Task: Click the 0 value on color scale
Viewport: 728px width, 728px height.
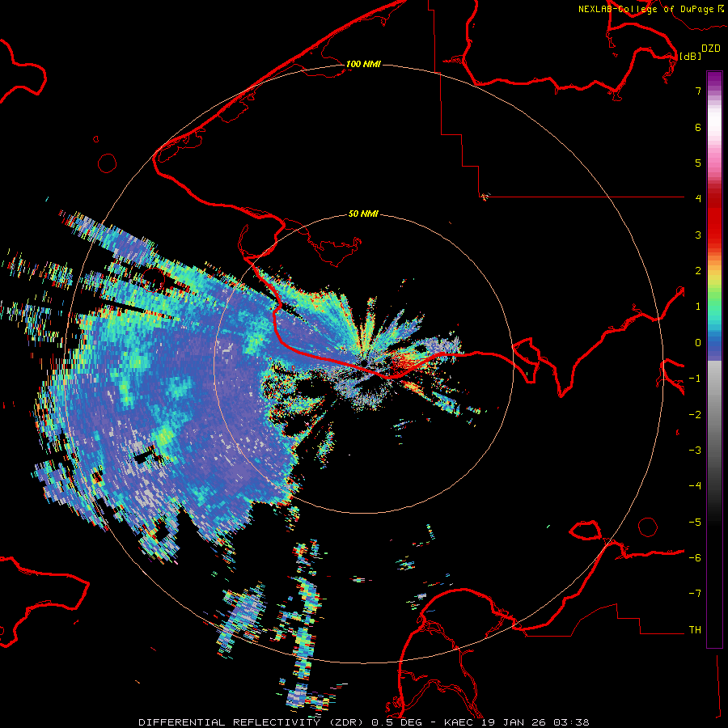Action: point(698,343)
